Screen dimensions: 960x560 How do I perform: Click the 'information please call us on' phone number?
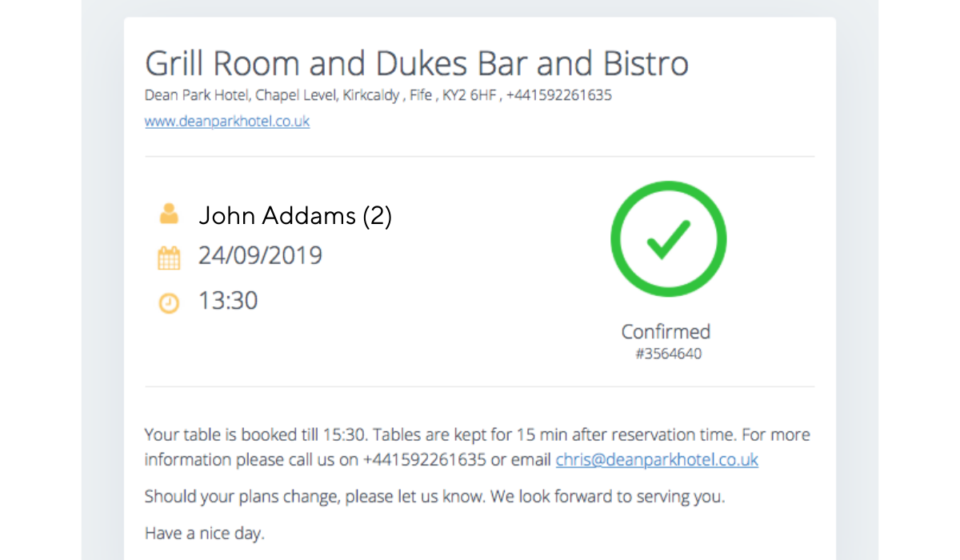point(424,460)
